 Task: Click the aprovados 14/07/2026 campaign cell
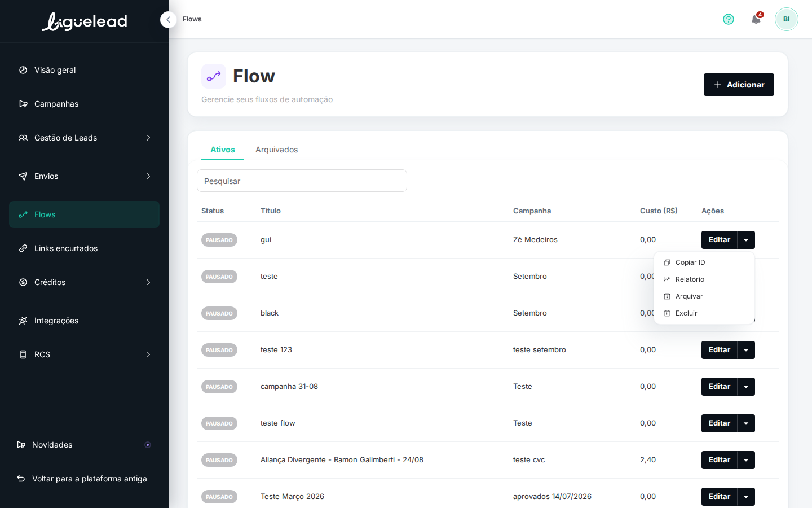552,497
